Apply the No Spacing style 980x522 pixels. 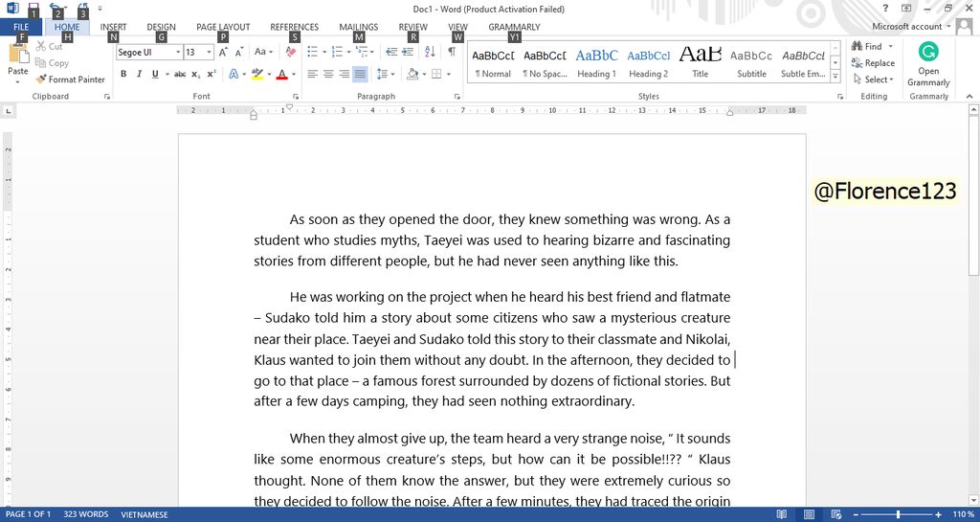(545, 62)
